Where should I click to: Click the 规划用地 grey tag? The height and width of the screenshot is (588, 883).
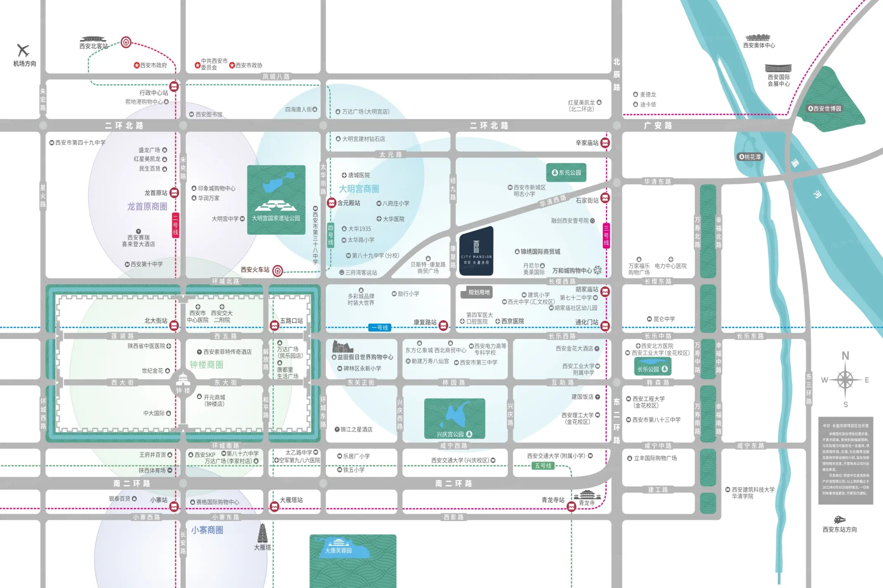click(x=479, y=292)
